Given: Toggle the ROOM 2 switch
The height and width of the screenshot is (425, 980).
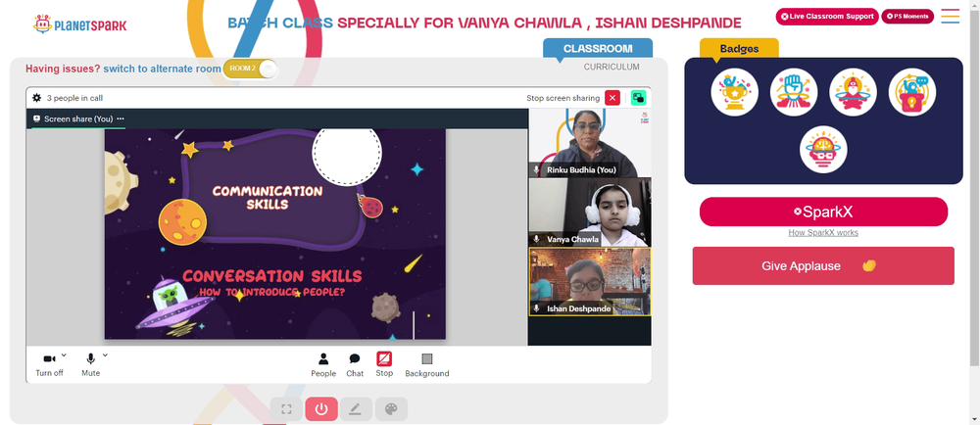Looking at the screenshot, I should [x=250, y=69].
